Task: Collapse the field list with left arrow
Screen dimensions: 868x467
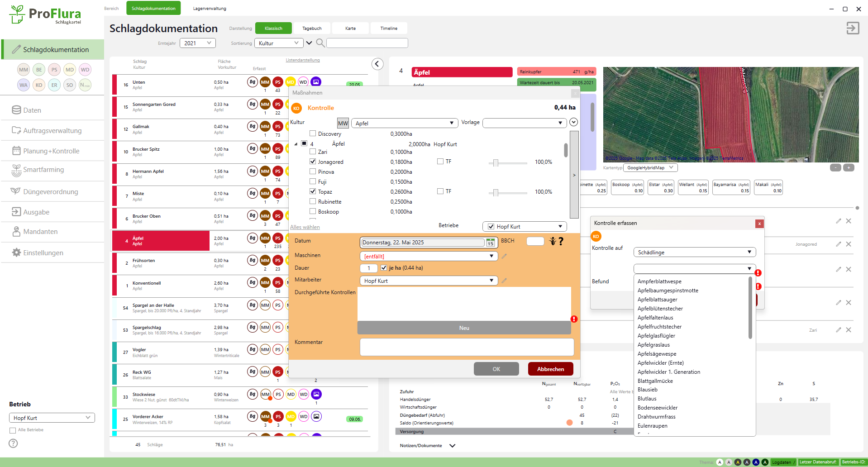Action: pos(377,64)
